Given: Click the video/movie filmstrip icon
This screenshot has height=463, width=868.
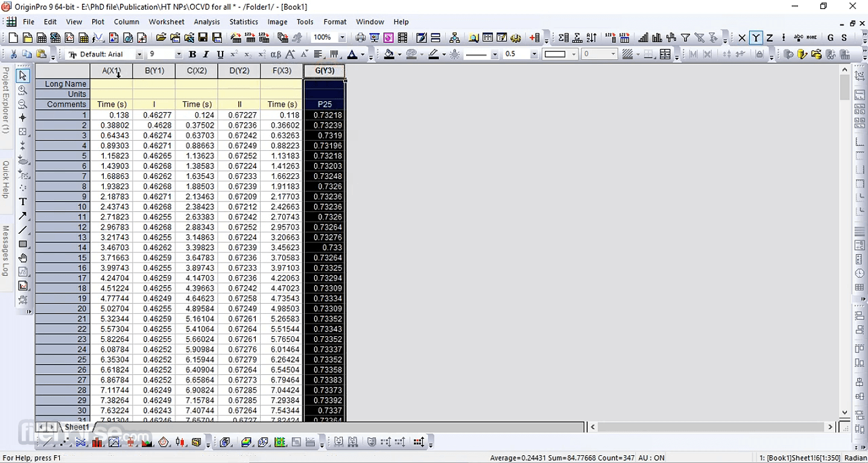Looking at the screenshot, I should click(403, 38).
